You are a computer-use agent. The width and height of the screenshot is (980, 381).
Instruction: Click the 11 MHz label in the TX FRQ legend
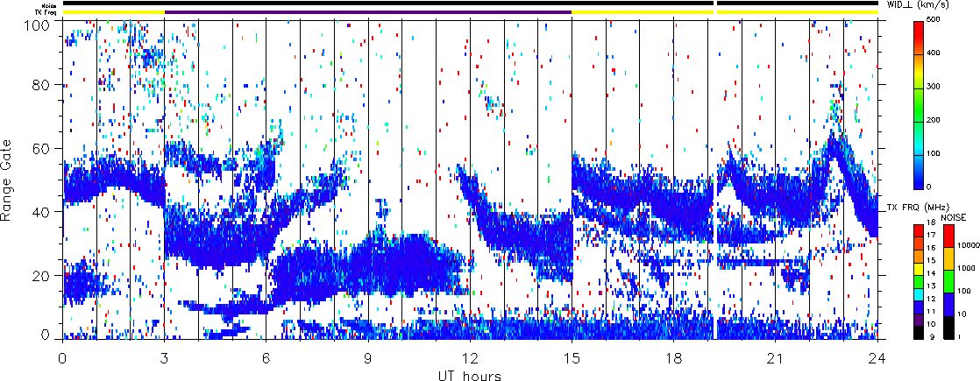(x=932, y=311)
